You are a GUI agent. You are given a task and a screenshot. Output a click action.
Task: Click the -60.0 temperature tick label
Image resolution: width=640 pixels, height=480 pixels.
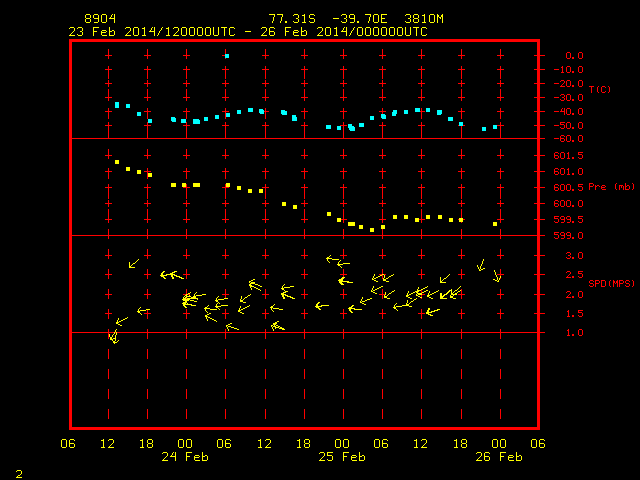[569, 139]
